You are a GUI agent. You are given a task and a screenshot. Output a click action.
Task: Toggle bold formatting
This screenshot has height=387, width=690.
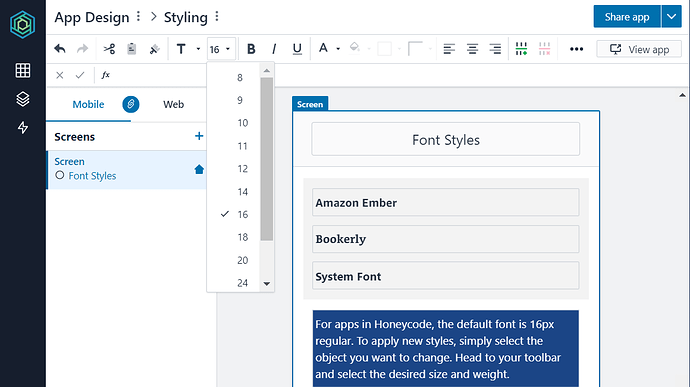point(251,49)
